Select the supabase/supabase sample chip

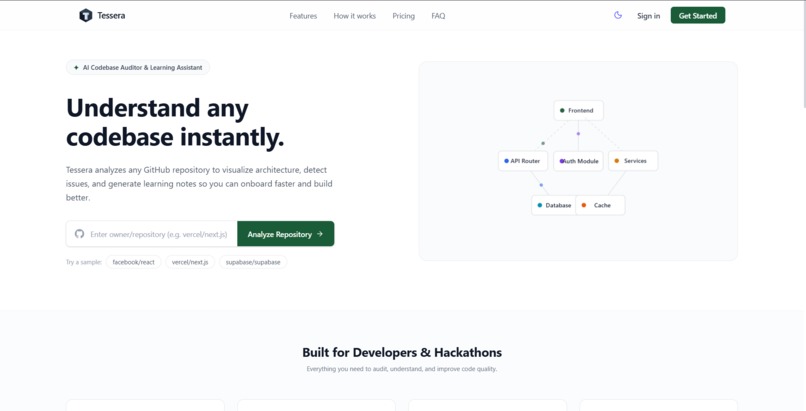(253, 262)
